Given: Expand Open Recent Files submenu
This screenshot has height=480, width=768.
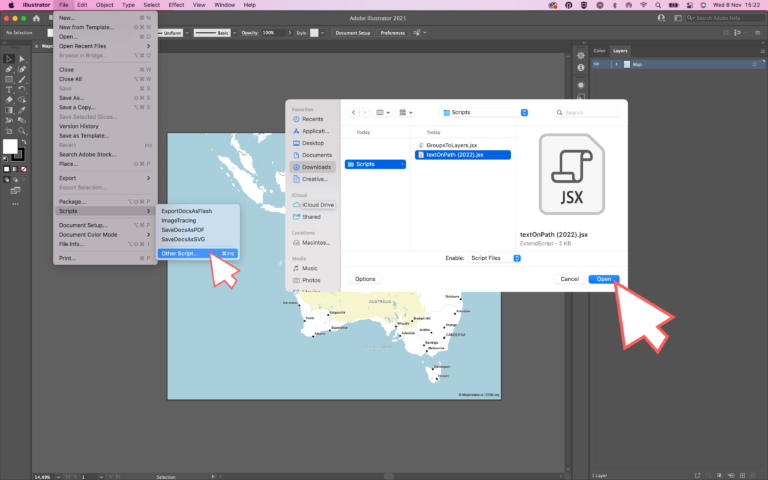Looking at the screenshot, I should pyautogui.click(x=104, y=46).
